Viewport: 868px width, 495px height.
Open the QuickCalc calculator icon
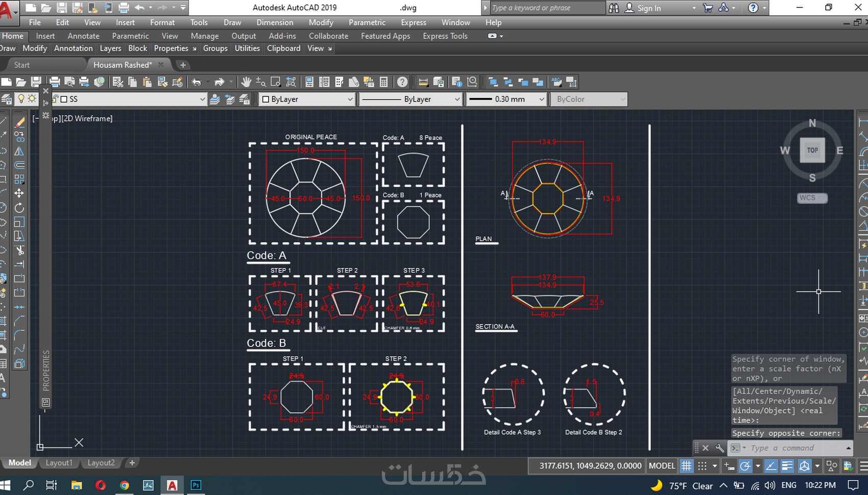tap(384, 82)
